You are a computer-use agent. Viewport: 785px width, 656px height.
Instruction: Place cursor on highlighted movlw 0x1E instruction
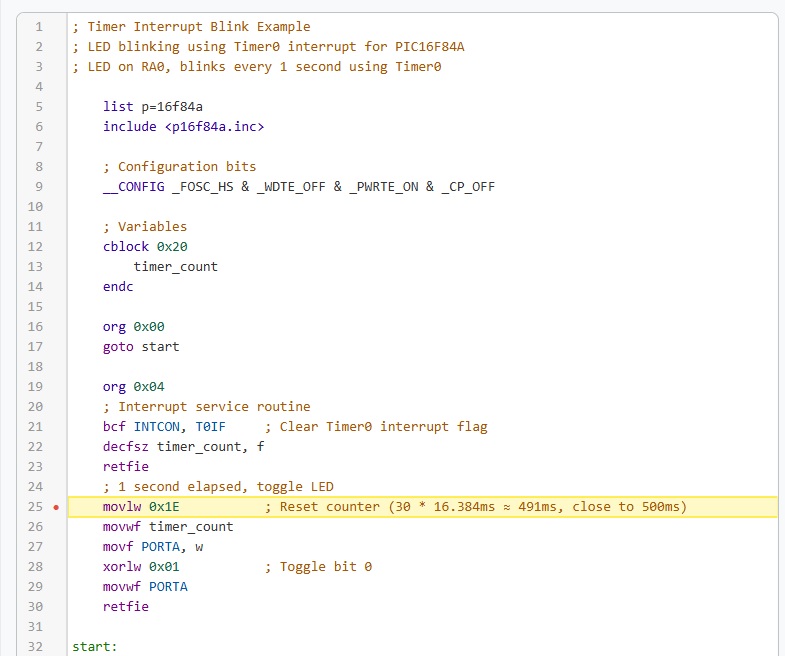[141, 507]
